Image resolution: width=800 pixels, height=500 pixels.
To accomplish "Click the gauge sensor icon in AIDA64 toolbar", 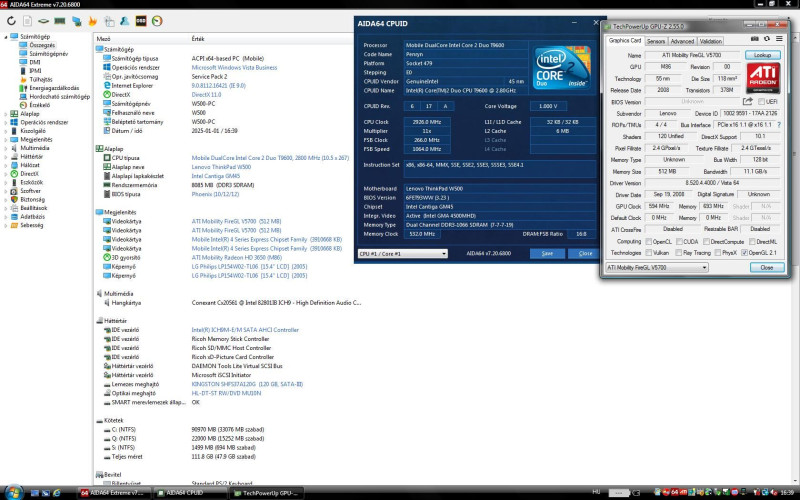I will pyautogui.click(x=157, y=21).
